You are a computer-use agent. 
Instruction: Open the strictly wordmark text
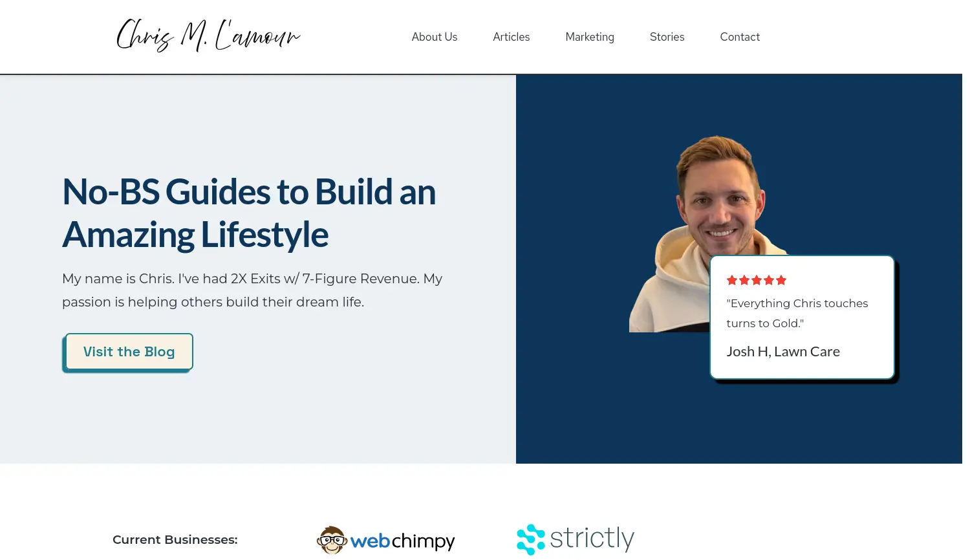coord(592,539)
